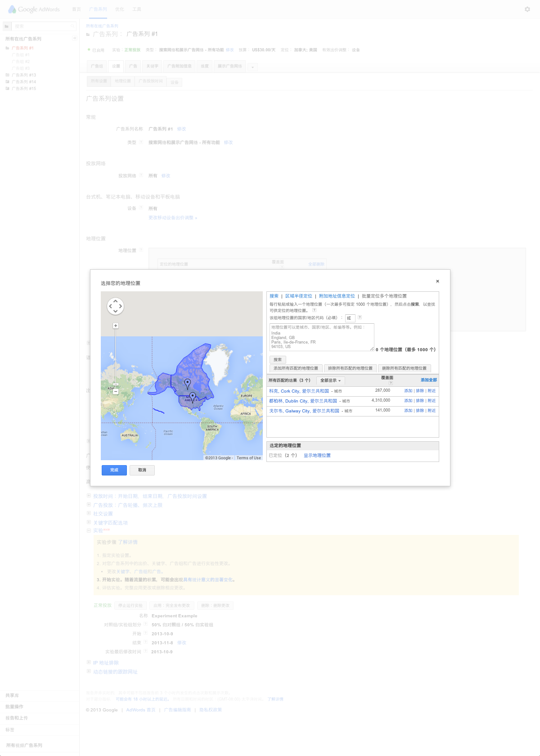Click the IE country code field
Image resolution: width=540 pixels, height=756 pixels.
(x=350, y=318)
